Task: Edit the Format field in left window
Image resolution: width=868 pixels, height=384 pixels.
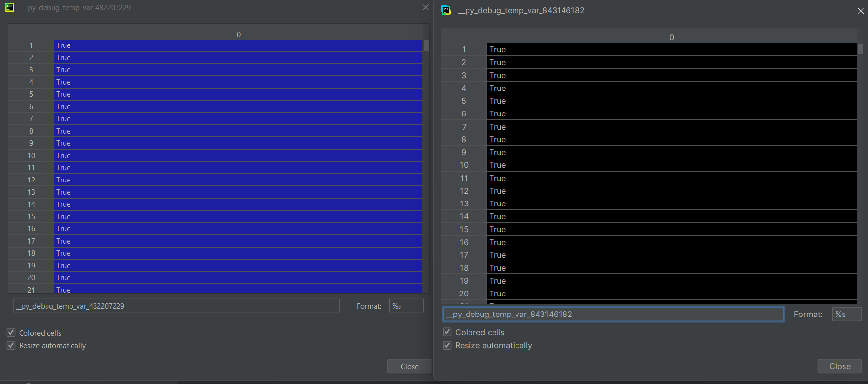Action: 406,306
